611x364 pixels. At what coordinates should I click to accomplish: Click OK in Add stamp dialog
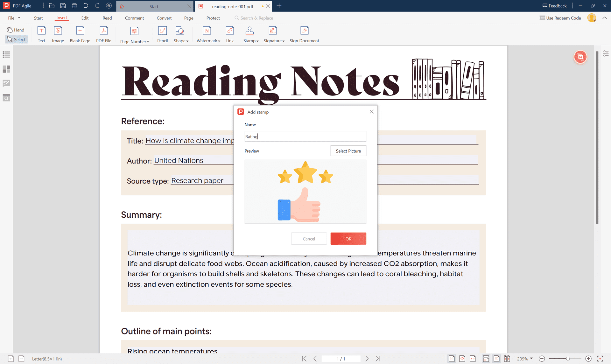coord(348,239)
